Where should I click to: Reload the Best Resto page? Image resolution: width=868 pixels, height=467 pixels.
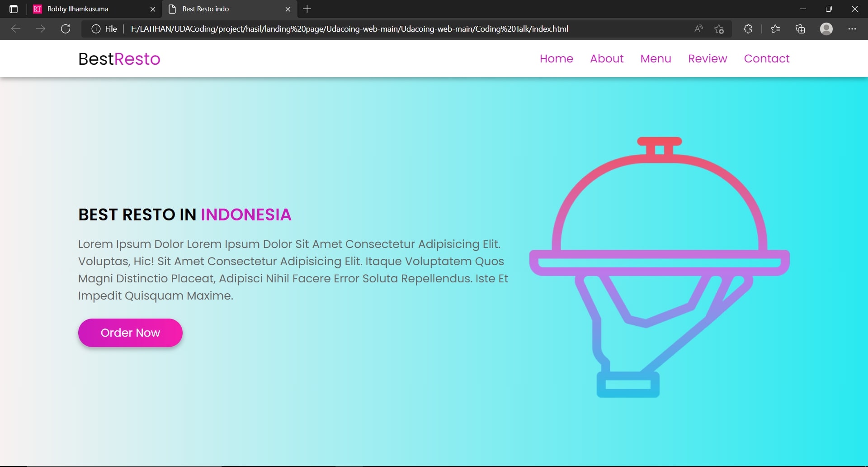[x=66, y=29]
